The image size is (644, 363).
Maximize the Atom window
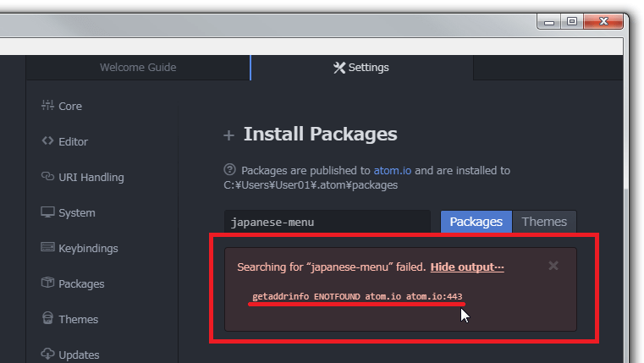tap(572, 23)
